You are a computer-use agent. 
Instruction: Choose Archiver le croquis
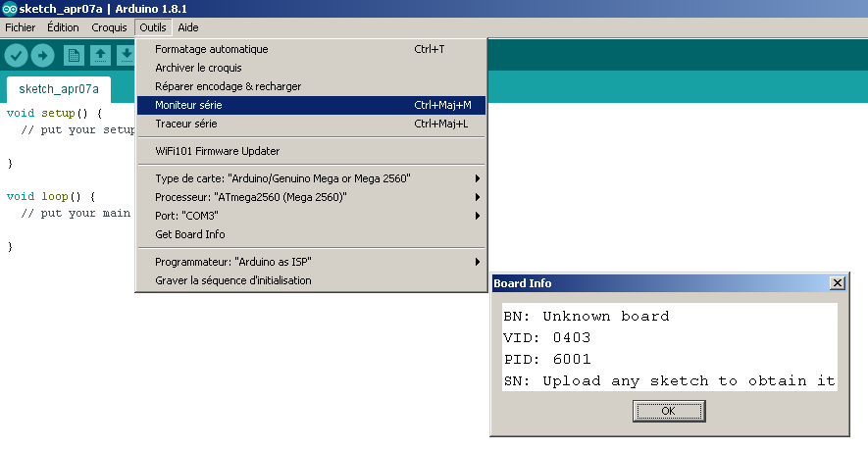click(311, 68)
